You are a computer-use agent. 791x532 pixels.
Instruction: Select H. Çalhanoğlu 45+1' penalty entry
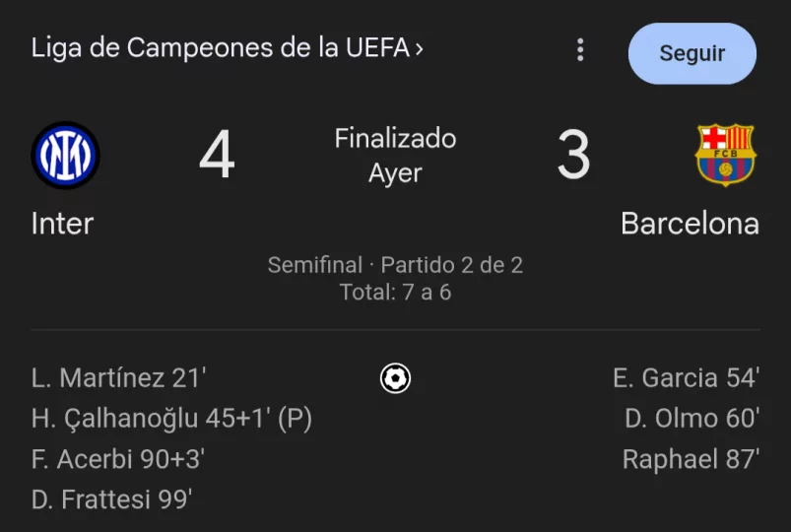click(171, 419)
